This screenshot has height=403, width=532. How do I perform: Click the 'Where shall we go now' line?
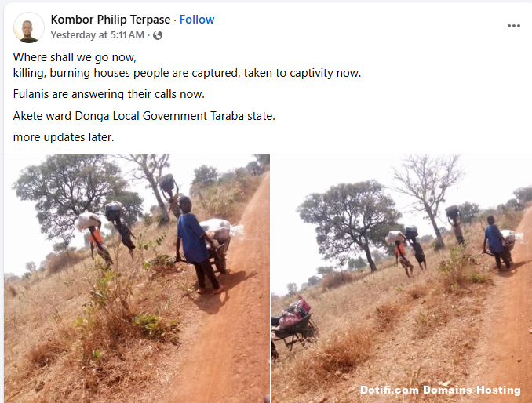[x=75, y=57]
